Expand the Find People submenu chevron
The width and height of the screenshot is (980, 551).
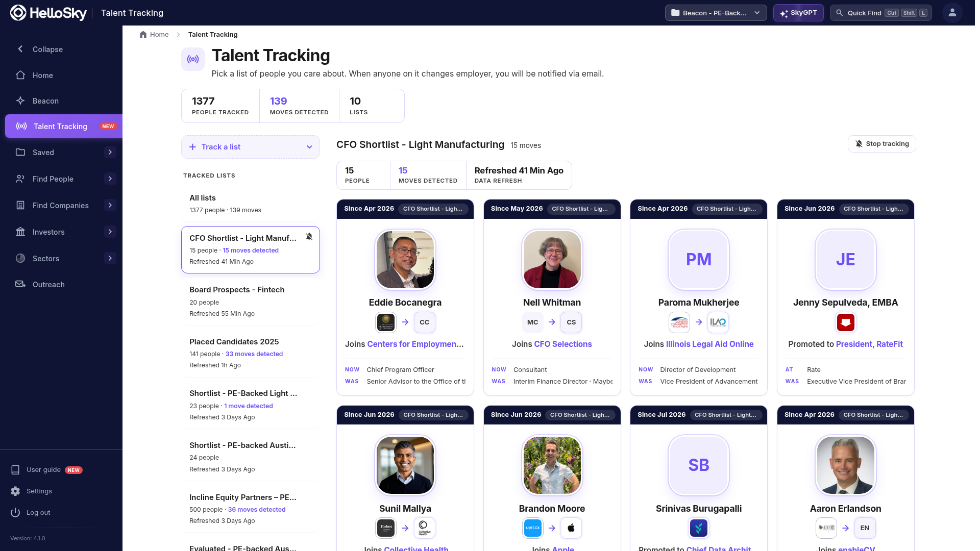coord(110,179)
